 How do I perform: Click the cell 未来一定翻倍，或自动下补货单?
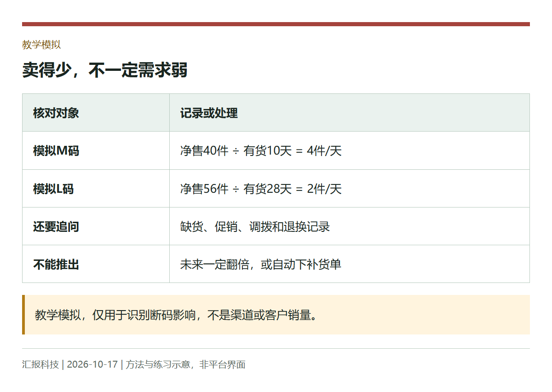pos(350,264)
